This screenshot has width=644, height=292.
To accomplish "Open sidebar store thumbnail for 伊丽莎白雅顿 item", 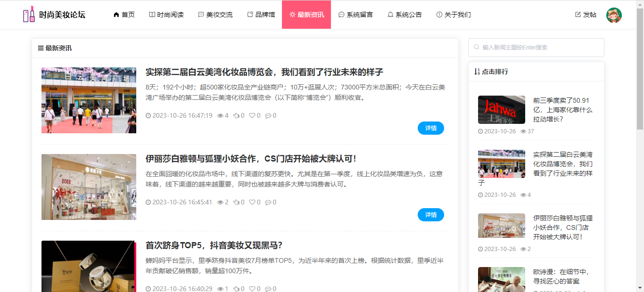I will [x=502, y=226].
